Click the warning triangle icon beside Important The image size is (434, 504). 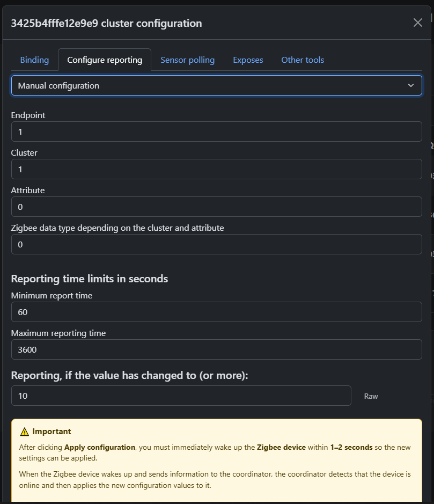(x=24, y=432)
